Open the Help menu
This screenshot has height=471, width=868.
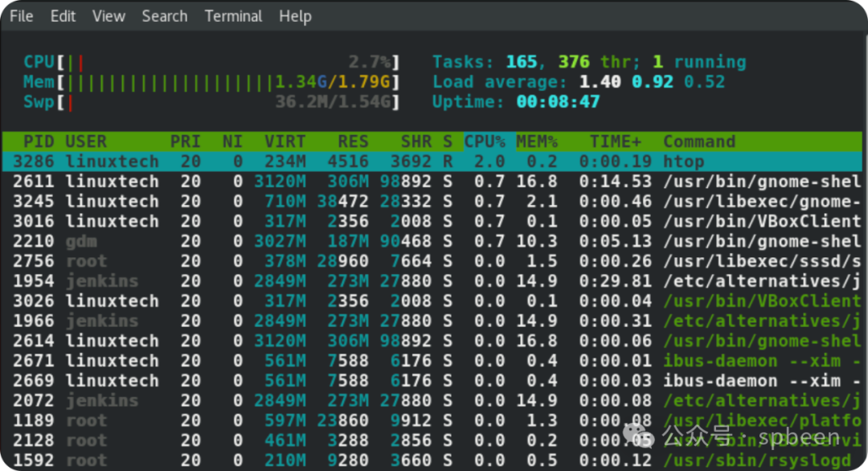tap(295, 16)
